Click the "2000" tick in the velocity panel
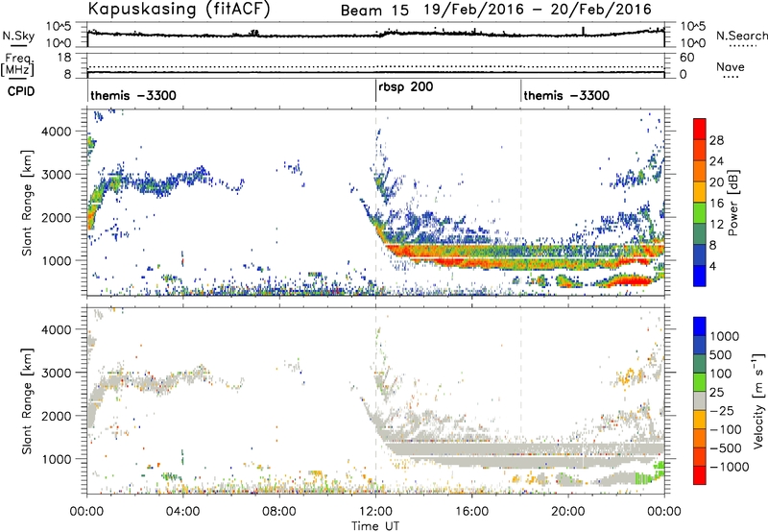The image size is (768, 532). 59,416
